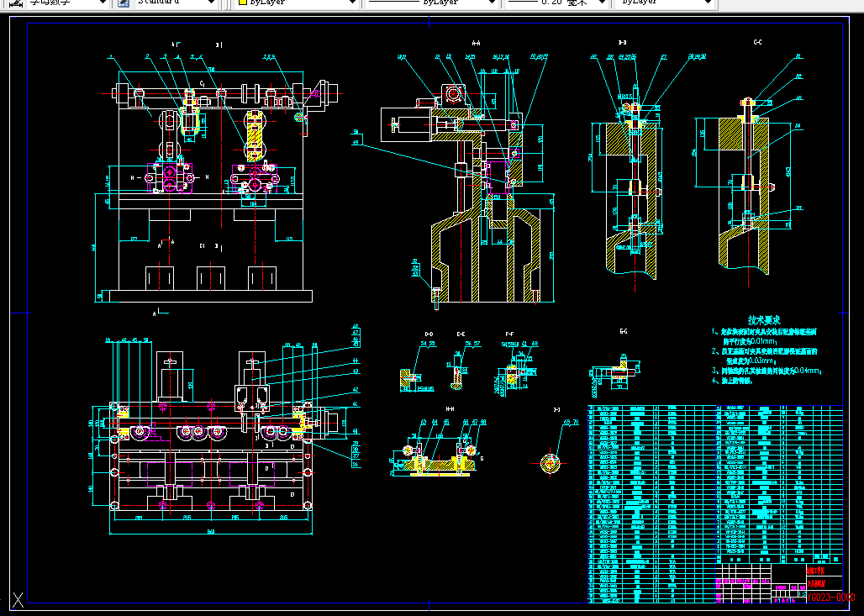Viewport: 864px width, 616px height.
Task: Select the B-B section view label
Action: tap(622, 42)
